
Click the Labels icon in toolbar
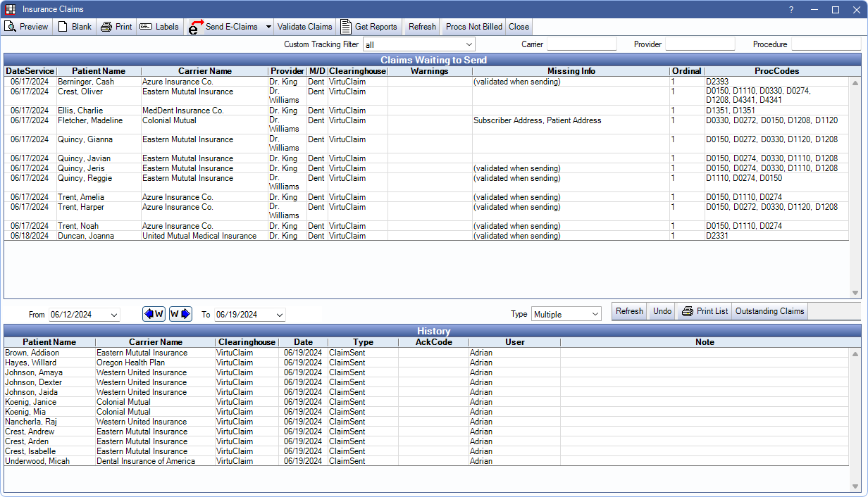[146, 27]
